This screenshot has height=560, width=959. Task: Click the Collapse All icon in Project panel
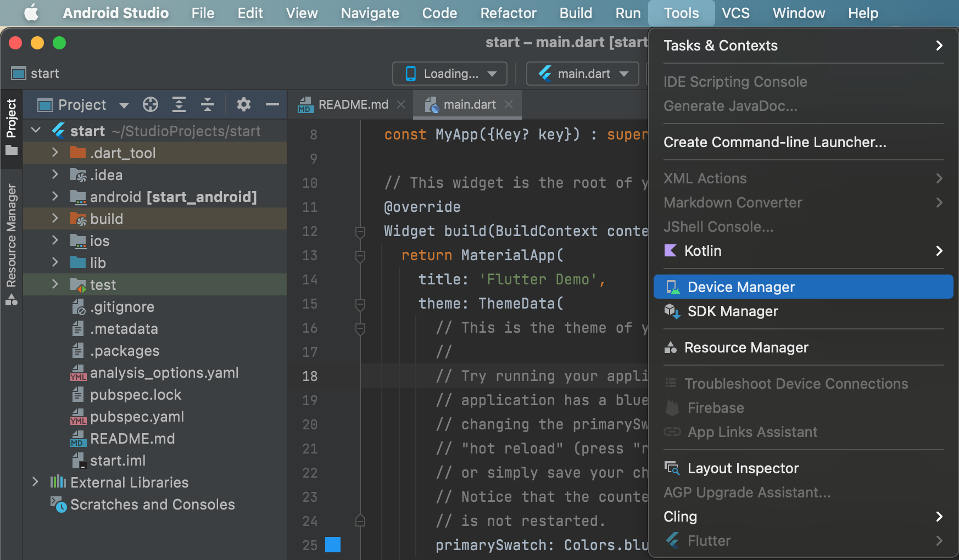click(208, 104)
